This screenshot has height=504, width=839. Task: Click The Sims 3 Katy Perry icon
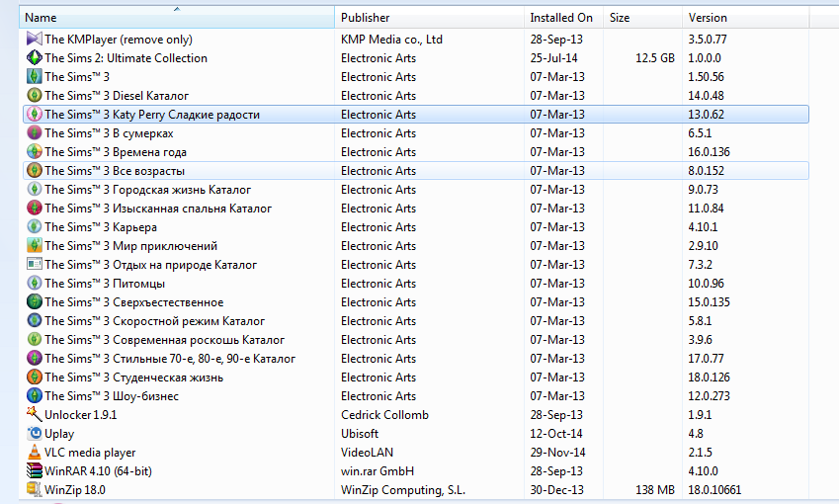tap(35, 114)
